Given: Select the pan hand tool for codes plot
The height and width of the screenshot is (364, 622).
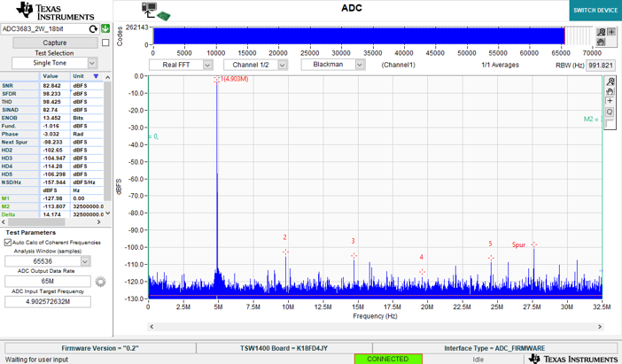Looking at the screenshot, I should click(x=602, y=42).
